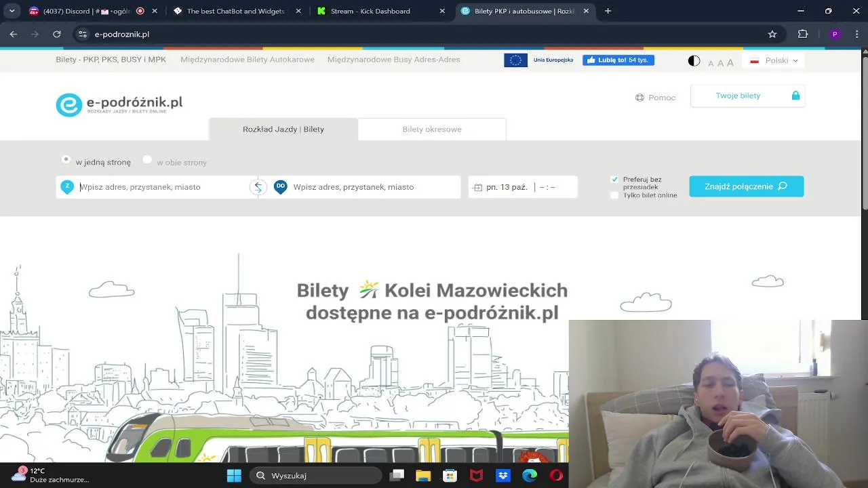Click the 'DO' destination pin icon

(280, 187)
